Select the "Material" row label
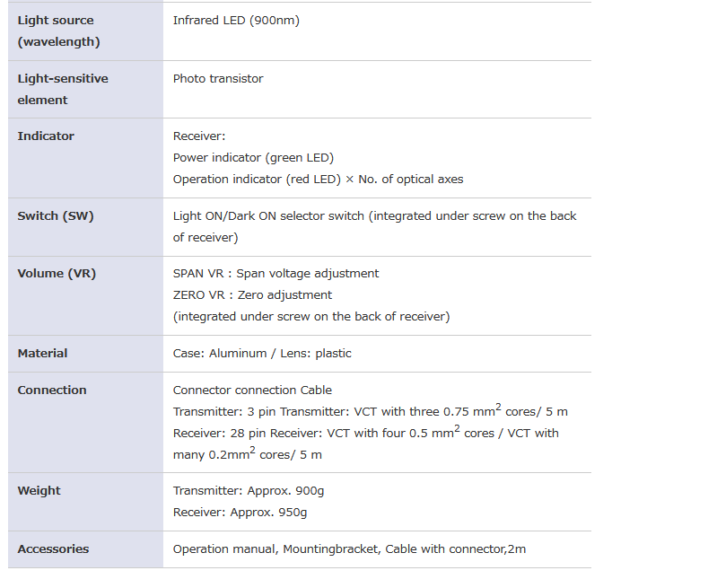This screenshot has width=717, height=588. pyautogui.click(x=42, y=353)
